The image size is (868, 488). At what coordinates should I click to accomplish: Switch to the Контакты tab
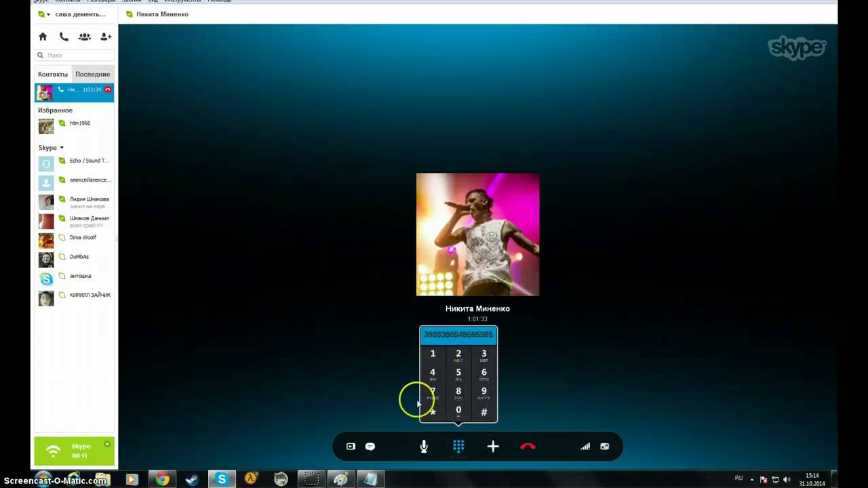pyautogui.click(x=53, y=74)
